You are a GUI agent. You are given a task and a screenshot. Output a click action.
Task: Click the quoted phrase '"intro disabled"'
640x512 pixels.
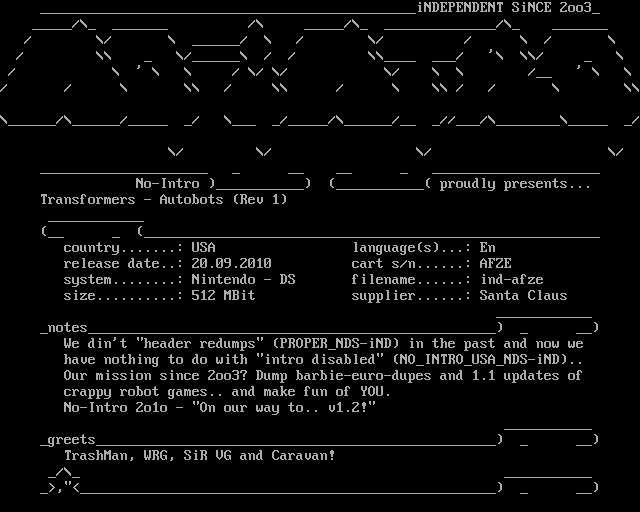319,360
